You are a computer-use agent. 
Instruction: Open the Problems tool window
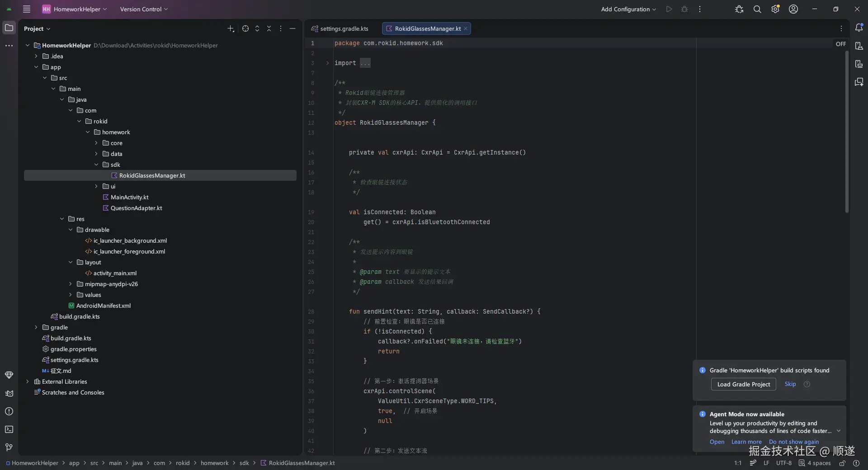coord(9,411)
